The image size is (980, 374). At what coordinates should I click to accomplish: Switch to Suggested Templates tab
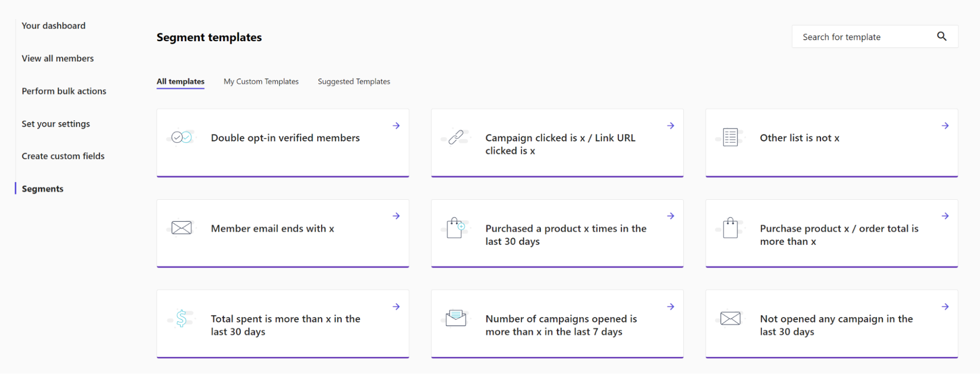[354, 81]
